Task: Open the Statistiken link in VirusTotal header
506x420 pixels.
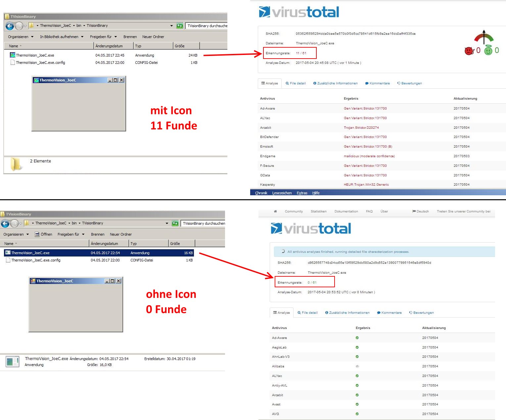Action: [318, 211]
